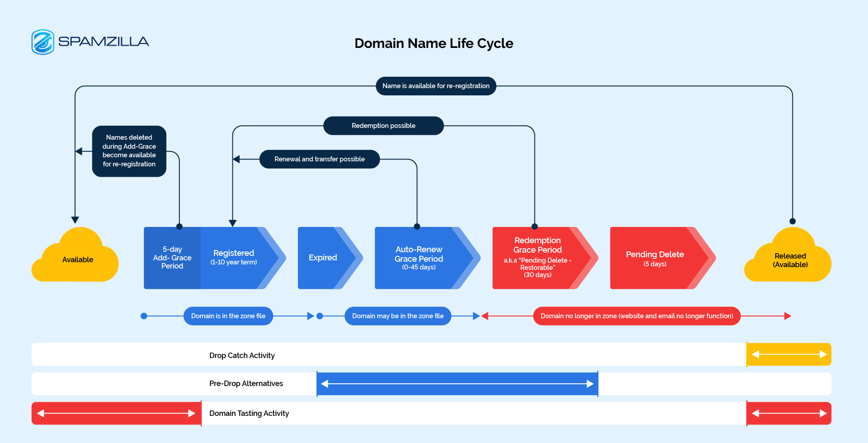This screenshot has width=868, height=443.
Task: Click the down arrowhead above the Available cloud
Action: tap(75, 220)
